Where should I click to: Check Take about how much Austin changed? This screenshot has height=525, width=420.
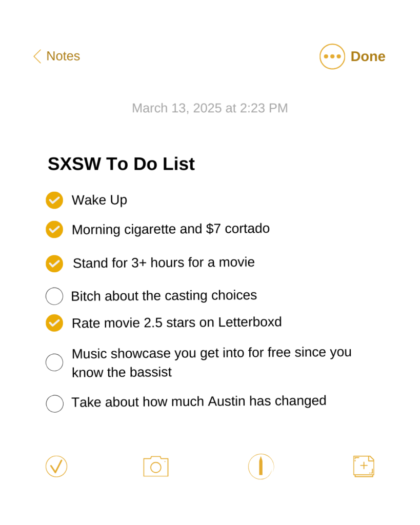click(x=54, y=403)
